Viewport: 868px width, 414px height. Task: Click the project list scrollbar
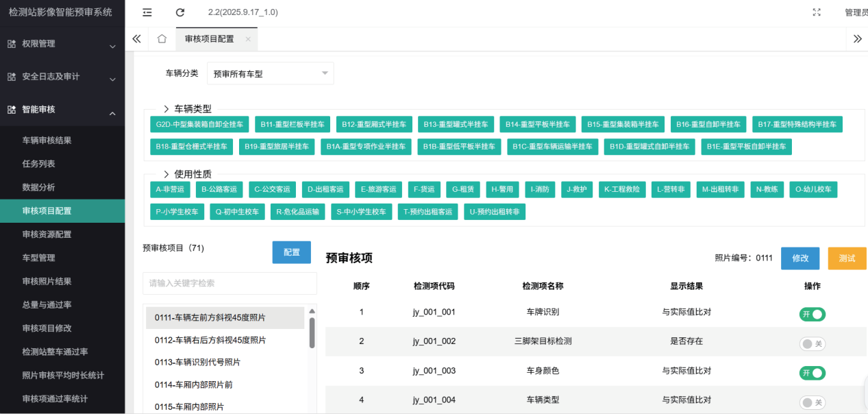tap(312, 332)
